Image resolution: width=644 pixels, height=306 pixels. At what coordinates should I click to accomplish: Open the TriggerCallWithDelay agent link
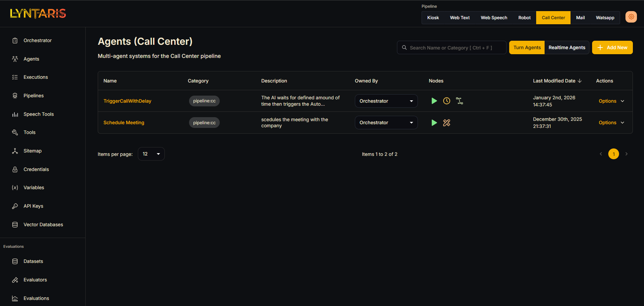coord(127,101)
